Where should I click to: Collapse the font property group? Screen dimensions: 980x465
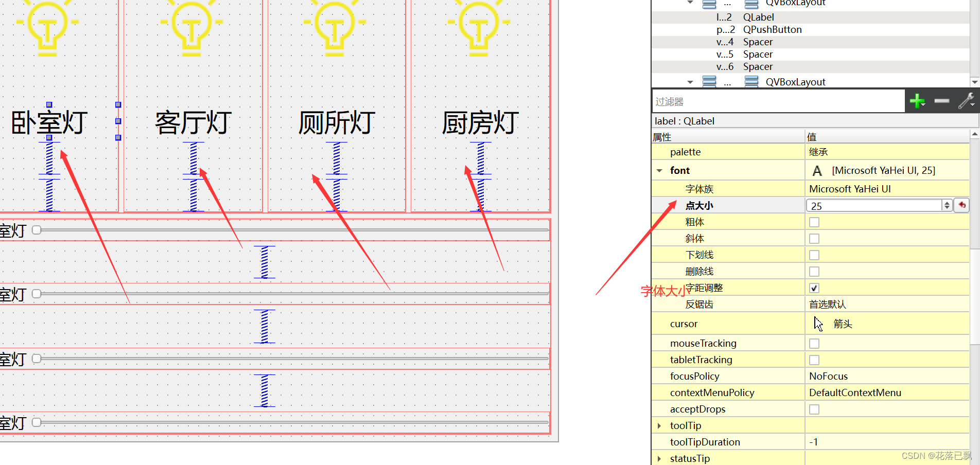tap(659, 170)
